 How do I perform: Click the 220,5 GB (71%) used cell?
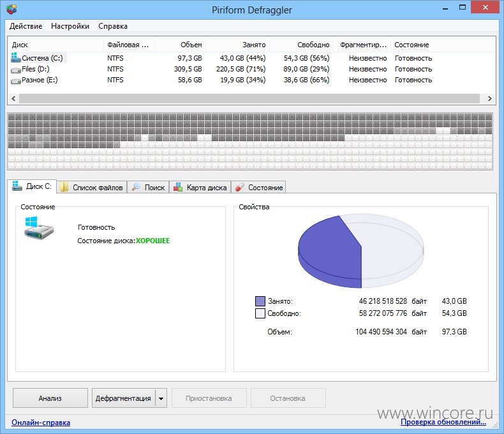tap(241, 69)
